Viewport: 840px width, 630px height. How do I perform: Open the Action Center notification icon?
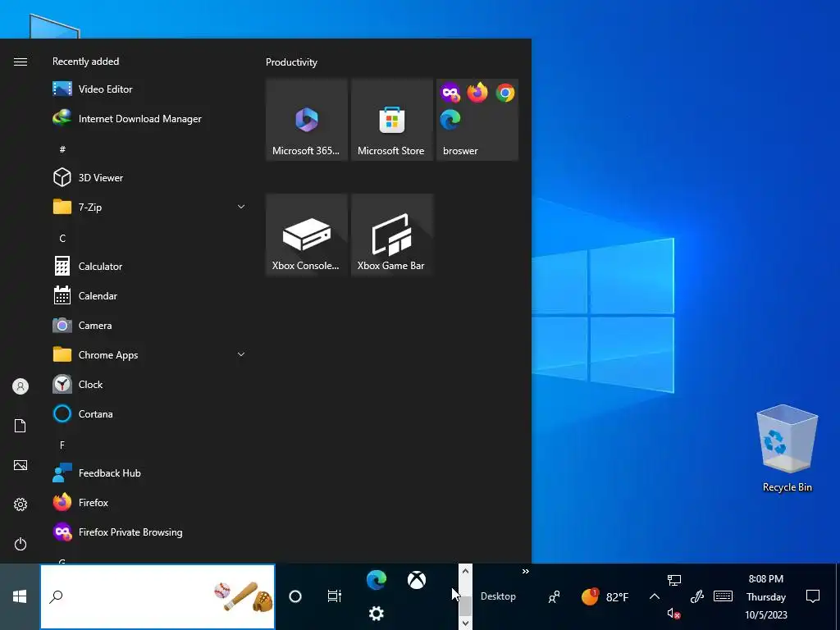click(x=813, y=596)
